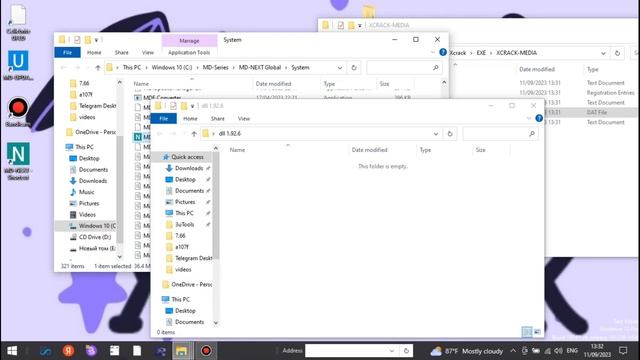This screenshot has width=640, height=360.
Task: Open CD Drive (D:) in System window sidebar
Action: point(91,237)
